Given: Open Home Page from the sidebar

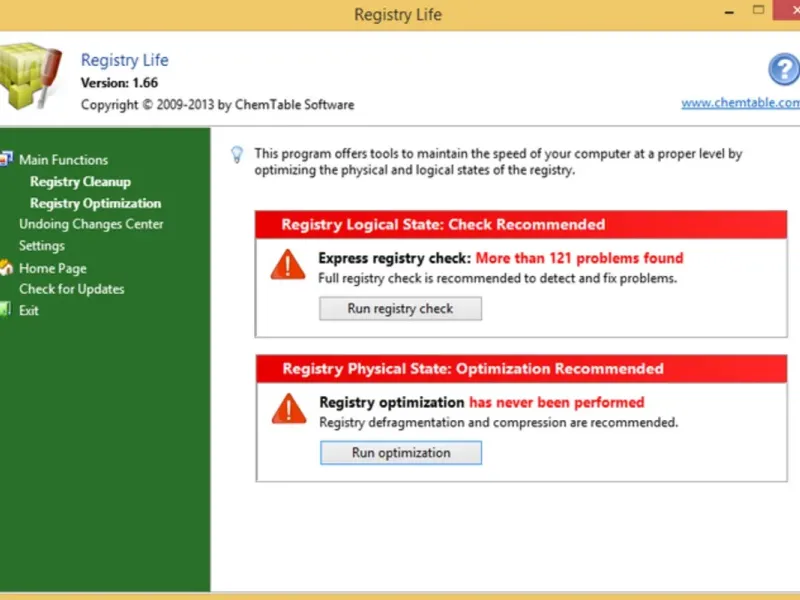Looking at the screenshot, I should [53, 268].
